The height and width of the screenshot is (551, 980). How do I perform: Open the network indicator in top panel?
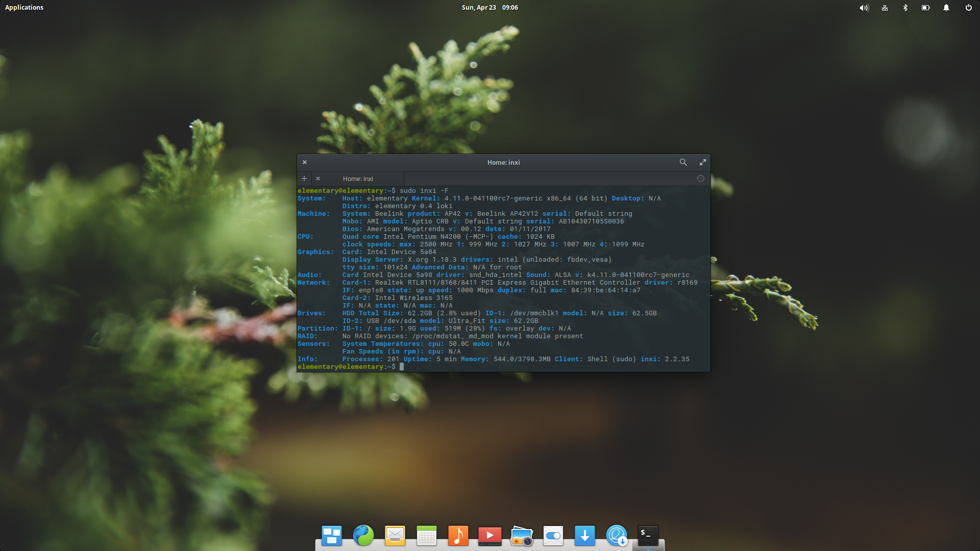[885, 8]
